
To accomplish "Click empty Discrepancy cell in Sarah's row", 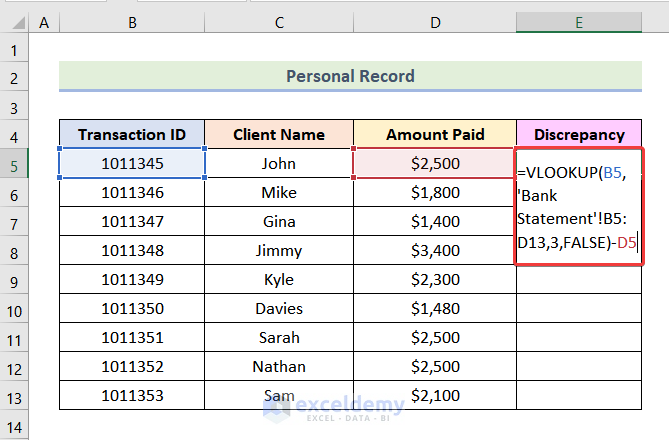I will (579, 338).
